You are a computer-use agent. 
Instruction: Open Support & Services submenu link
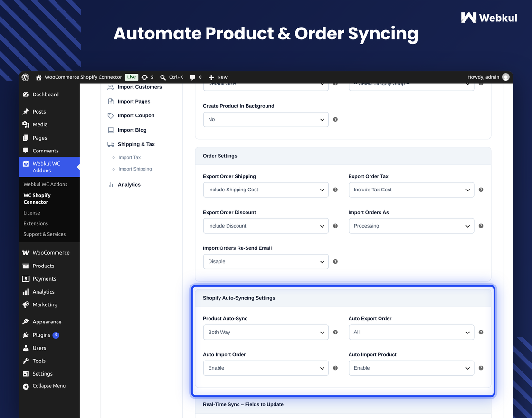pyautogui.click(x=45, y=234)
